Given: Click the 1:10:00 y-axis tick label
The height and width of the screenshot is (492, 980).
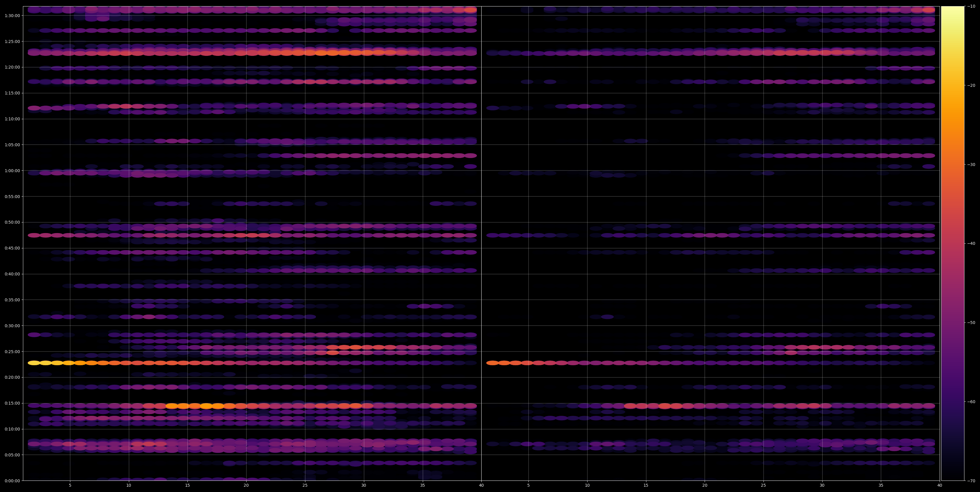Looking at the screenshot, I should [x=12, y=119].
